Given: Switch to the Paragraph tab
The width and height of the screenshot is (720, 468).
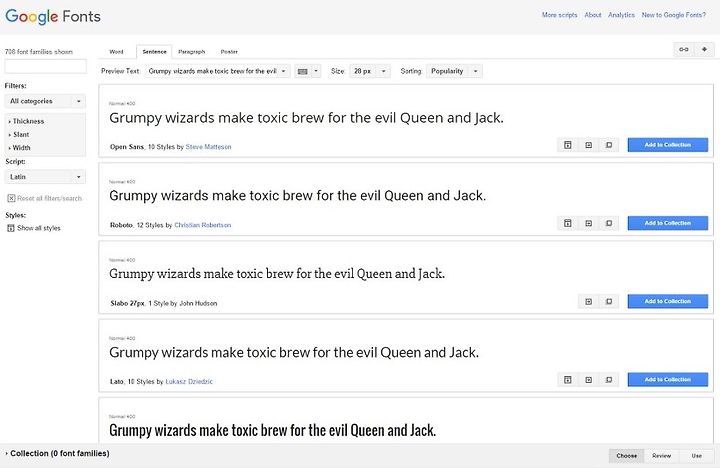Looking at the screenshot, I should click(x=191, y=52).
